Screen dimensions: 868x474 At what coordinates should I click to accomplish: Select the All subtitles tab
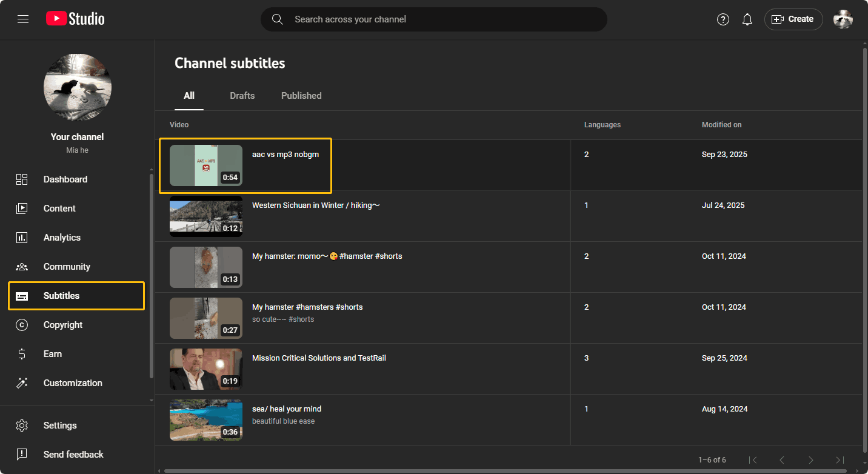tap(189, 96)
